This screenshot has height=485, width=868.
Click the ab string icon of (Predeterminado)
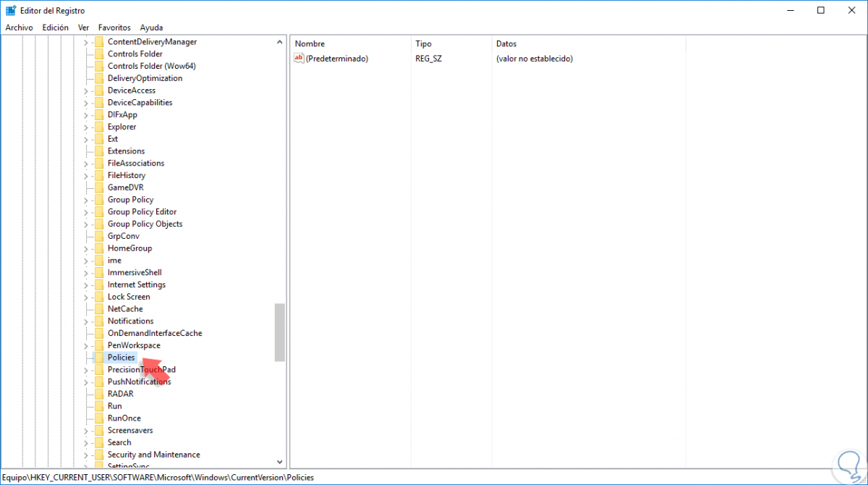(299, 58)
